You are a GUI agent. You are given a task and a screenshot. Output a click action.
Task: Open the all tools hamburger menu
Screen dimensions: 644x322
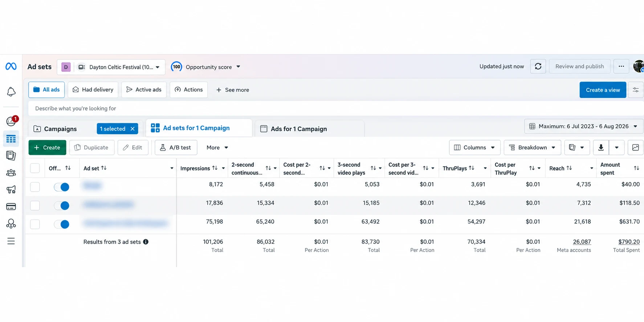click(x=11, y=241)
